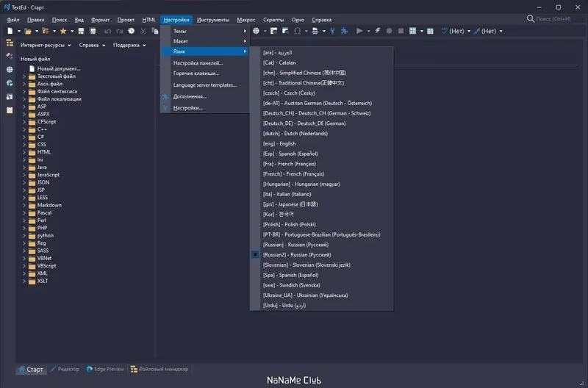The height and width of the screenshot is (388, 588).
Task: Click the search field Поиск (Ctrl+H)
Action: (x=553, y=19)
